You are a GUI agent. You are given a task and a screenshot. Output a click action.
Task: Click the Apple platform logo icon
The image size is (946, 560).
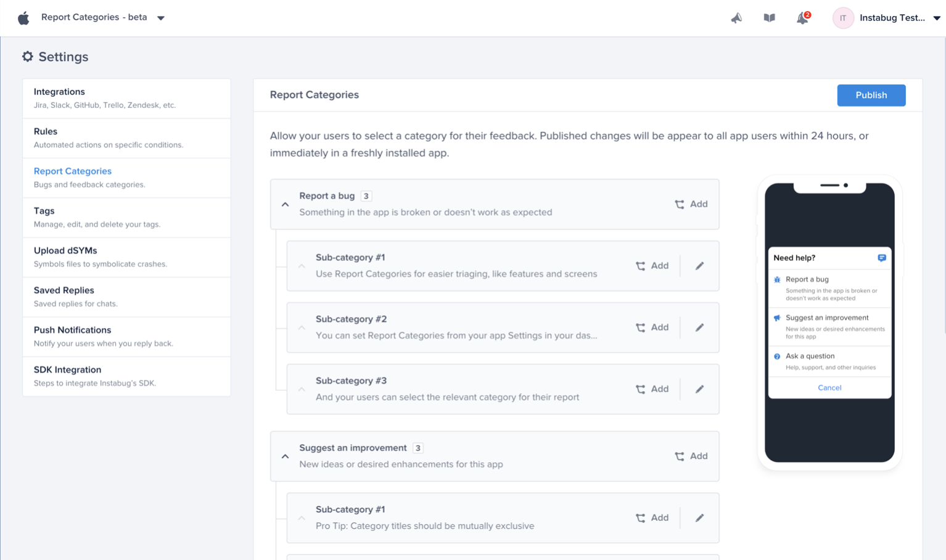point(23,18)
